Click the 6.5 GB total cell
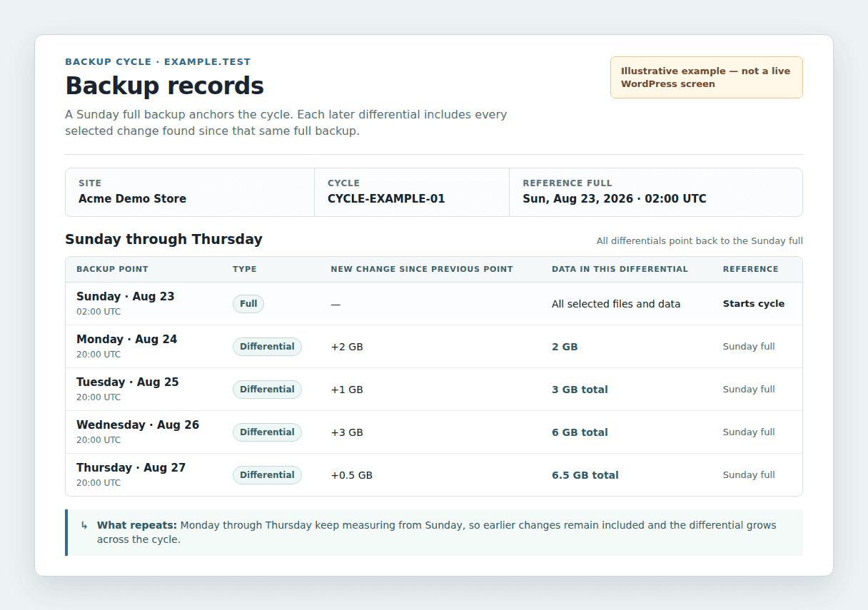 [585, 475]
